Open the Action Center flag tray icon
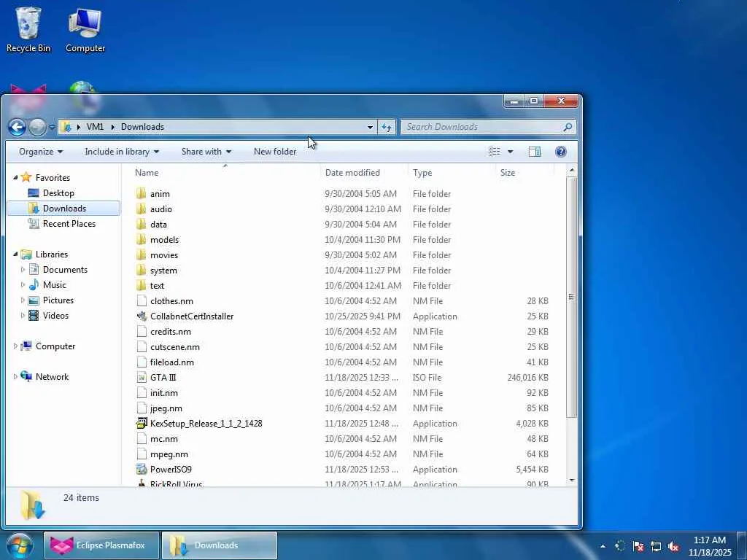 click(x=638, y=546)
